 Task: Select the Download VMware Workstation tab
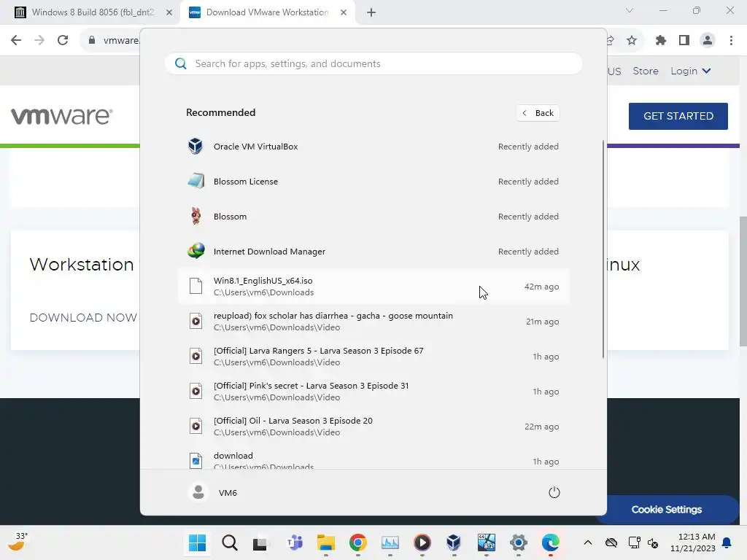(x=267, y=12)
